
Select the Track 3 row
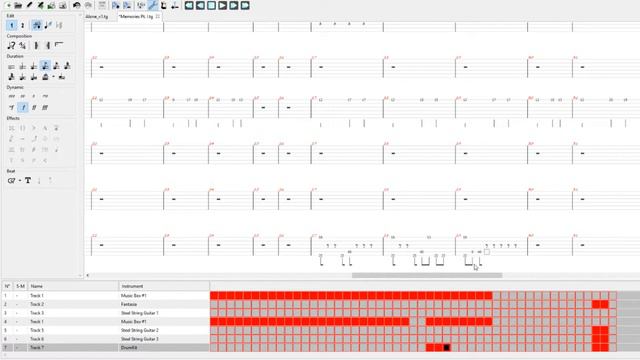pos(105,313)
